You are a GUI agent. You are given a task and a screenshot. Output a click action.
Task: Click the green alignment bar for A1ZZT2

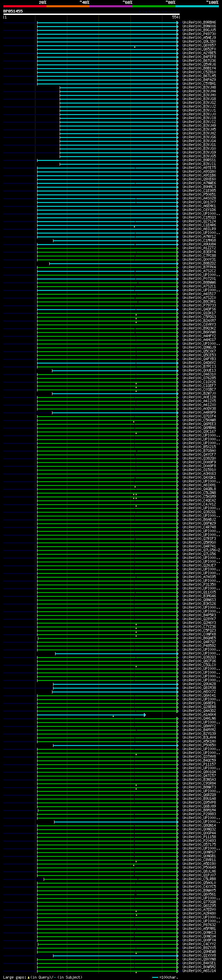(108, 248)
